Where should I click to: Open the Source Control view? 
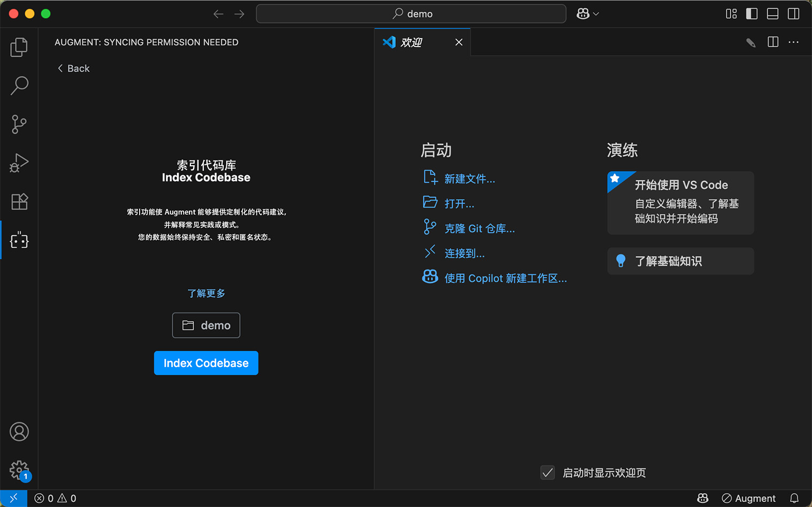pos(19,124)
